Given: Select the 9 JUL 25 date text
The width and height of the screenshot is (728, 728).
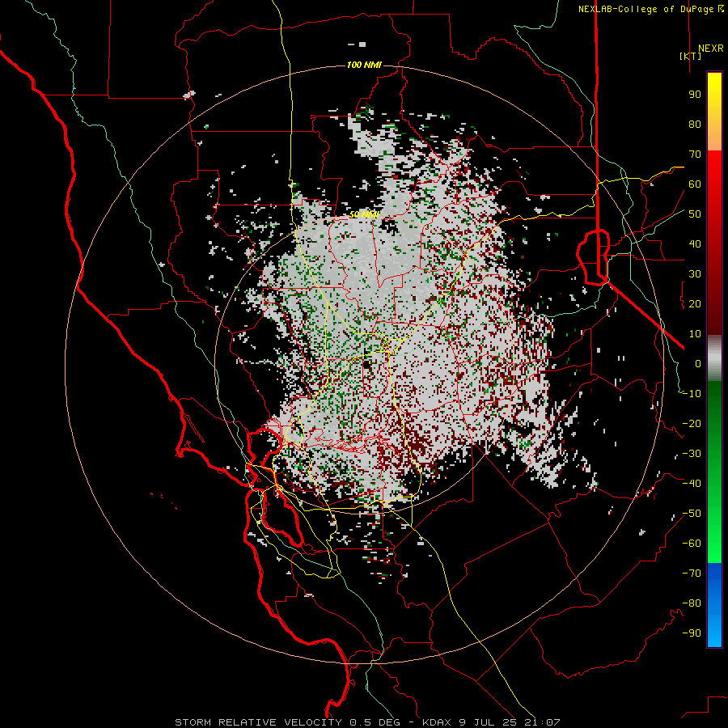Looking at the screenshot, I should click(x=488, y=722).
